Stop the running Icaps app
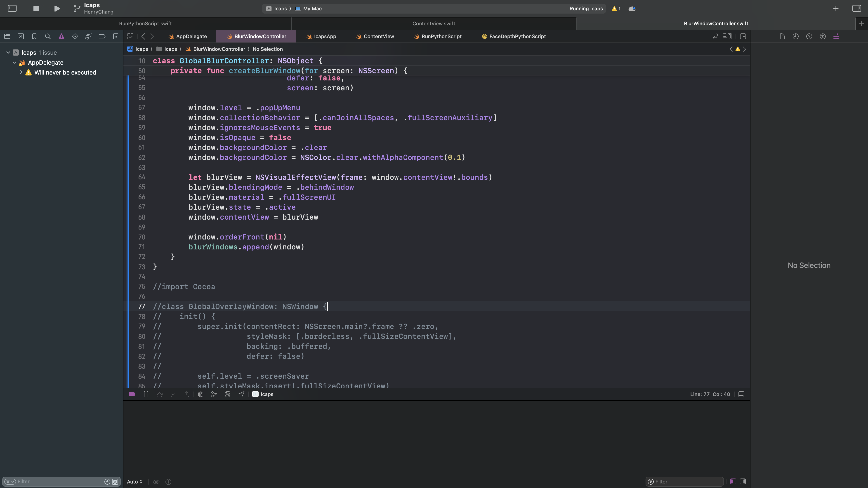Screen dimensions: 868x488 click(36, 8)
